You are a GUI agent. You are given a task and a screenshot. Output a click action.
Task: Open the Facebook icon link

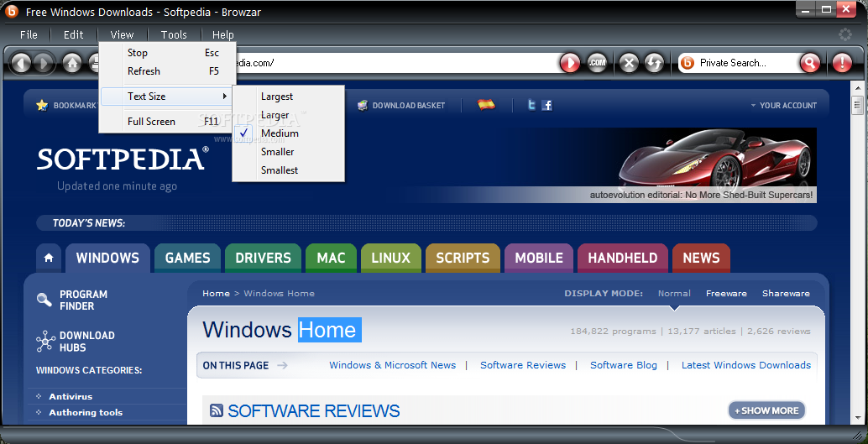pyautogui.click(x=547, y=105)
